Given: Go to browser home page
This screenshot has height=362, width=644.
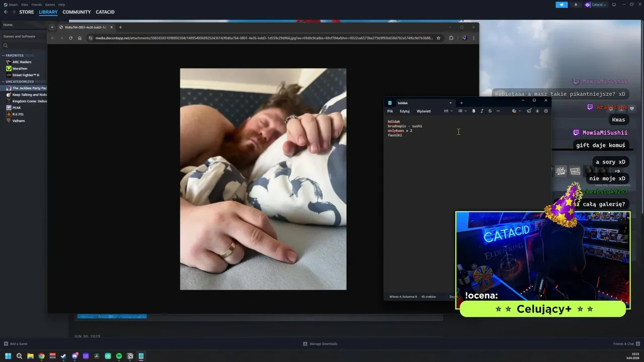Looking at the screenshot, I should point(79,38).
